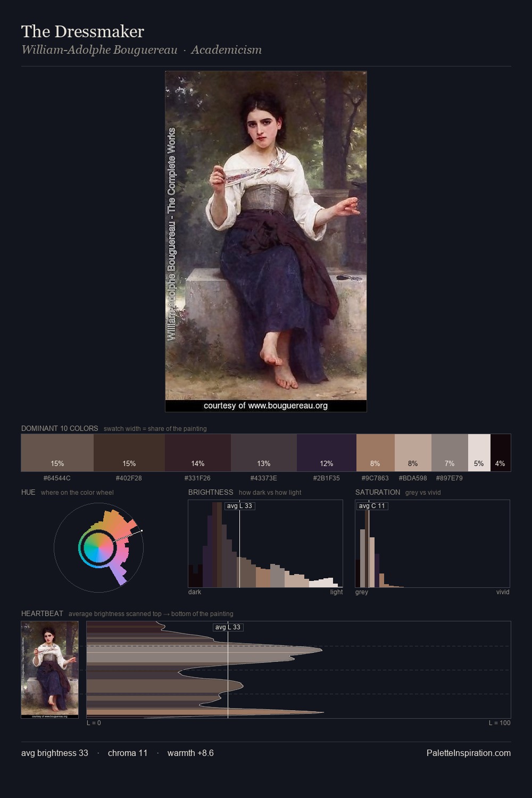
Task: Choose the #43373E color swatch
Action: (264, 453)
